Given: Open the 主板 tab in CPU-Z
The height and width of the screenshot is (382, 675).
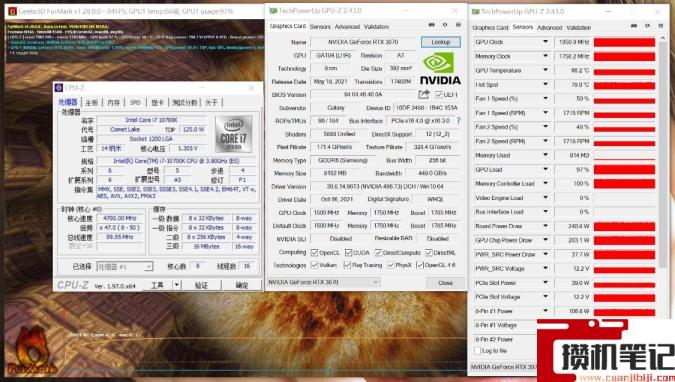Looking at the screenshot, I should pyautogui.click(x=92, y=102).
